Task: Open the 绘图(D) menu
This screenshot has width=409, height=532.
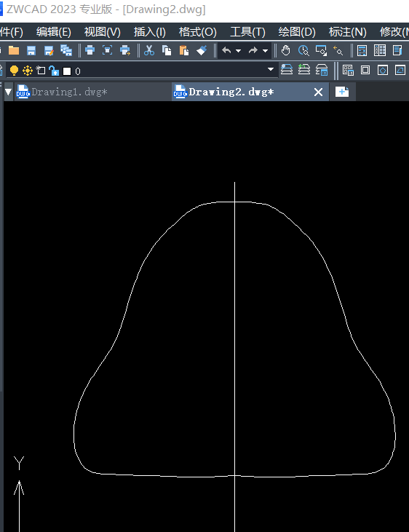Action: tap(297, 32)
